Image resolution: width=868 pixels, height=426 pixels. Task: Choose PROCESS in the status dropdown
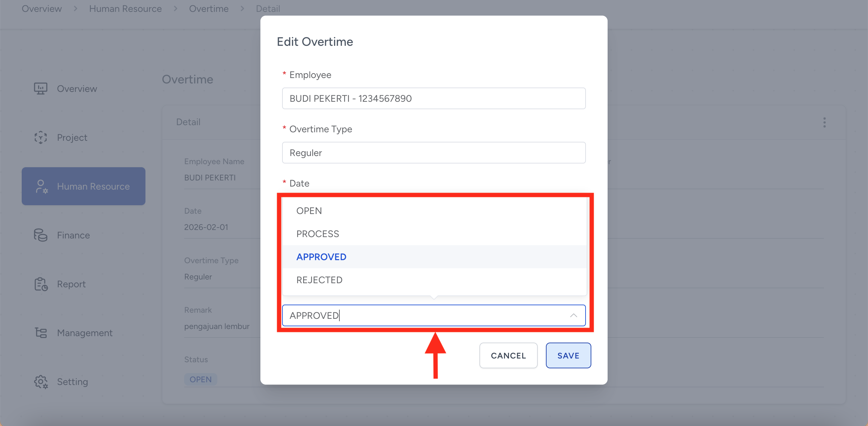318,234
